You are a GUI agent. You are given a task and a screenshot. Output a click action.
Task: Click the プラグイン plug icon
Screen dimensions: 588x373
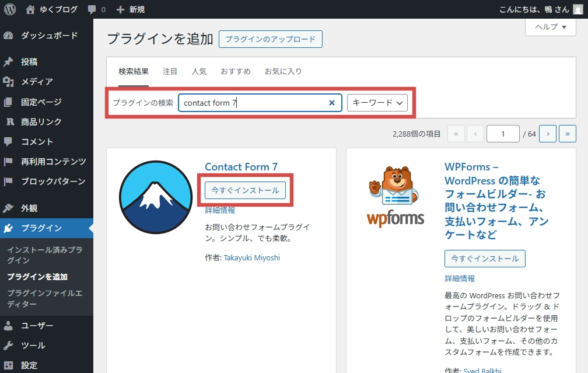coord(8,228)
